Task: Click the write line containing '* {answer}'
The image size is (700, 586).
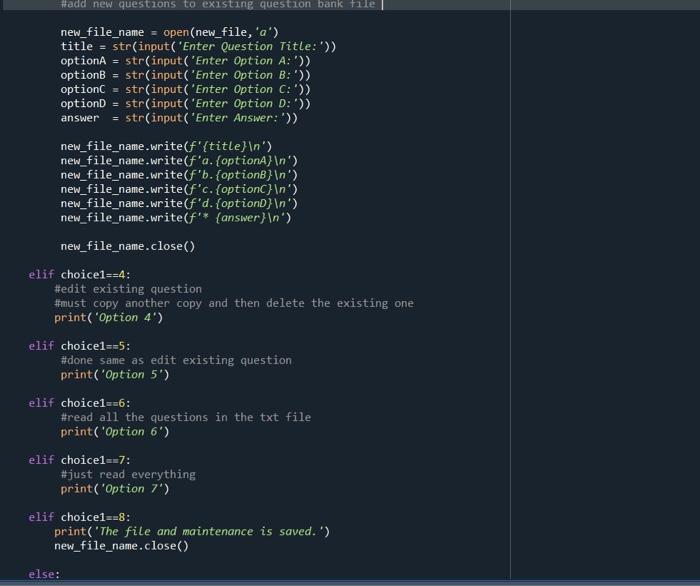Action: (x=176, y=218)
